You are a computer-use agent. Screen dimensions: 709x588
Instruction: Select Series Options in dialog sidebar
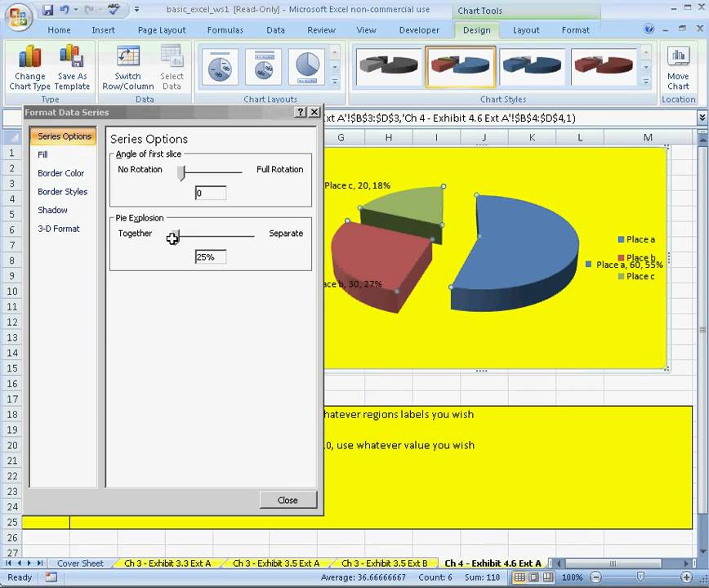pos(64,136)
